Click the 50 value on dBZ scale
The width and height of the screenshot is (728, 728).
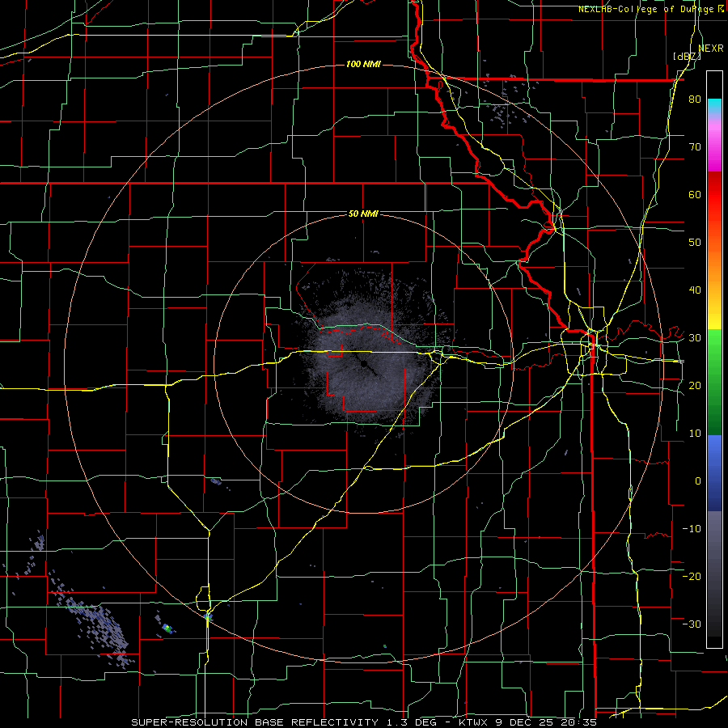click(x=695, y=243)
